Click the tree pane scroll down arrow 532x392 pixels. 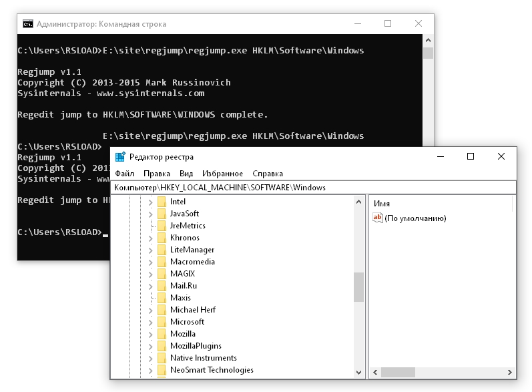[358, 373]
